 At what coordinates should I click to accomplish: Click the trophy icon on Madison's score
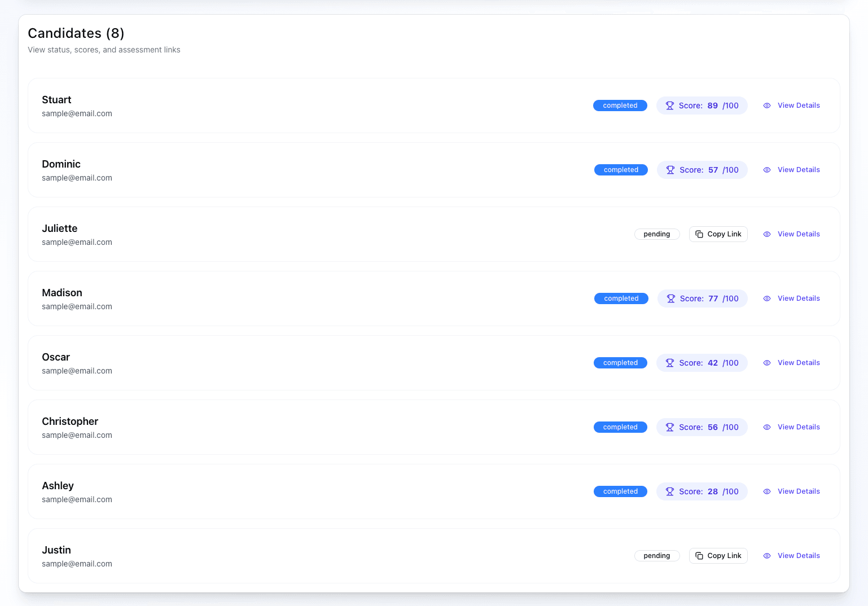click(x=671, y=298)
